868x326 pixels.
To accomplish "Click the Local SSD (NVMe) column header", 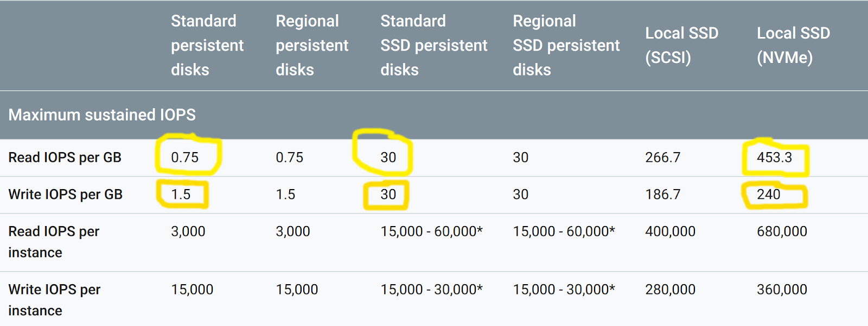I will 793,45.
